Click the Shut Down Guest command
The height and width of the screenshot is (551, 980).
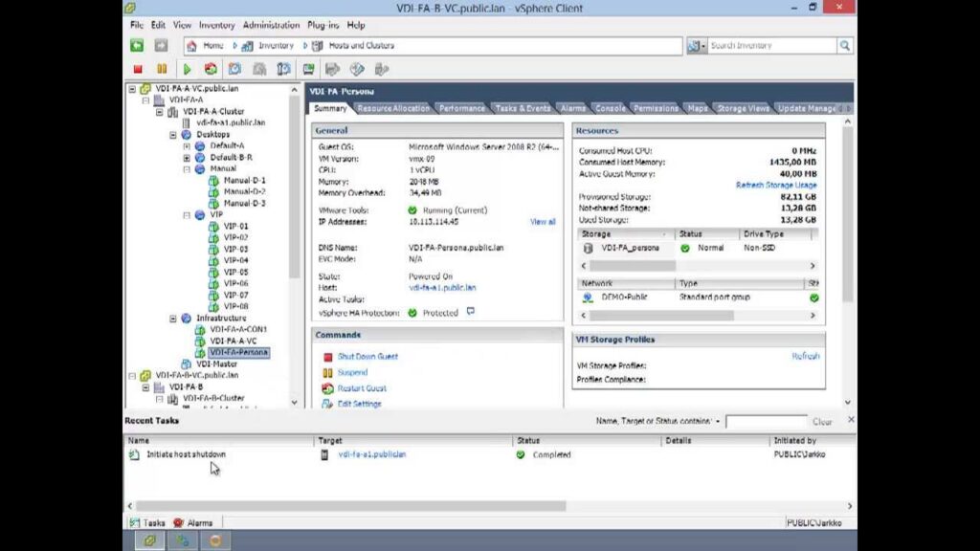pos(367,357)
